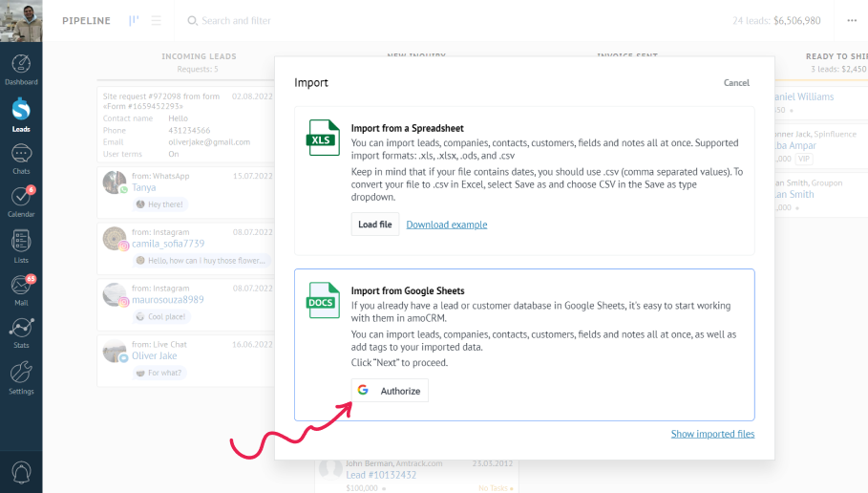Click the PIPELINE title
Viewport: 868px width, 493px height.
pos(86,20)
